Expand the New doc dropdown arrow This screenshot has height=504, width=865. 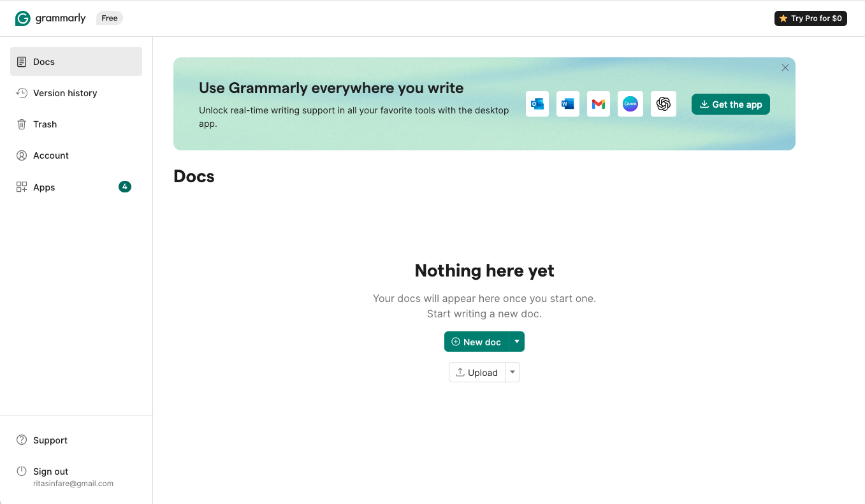point(517,342)
